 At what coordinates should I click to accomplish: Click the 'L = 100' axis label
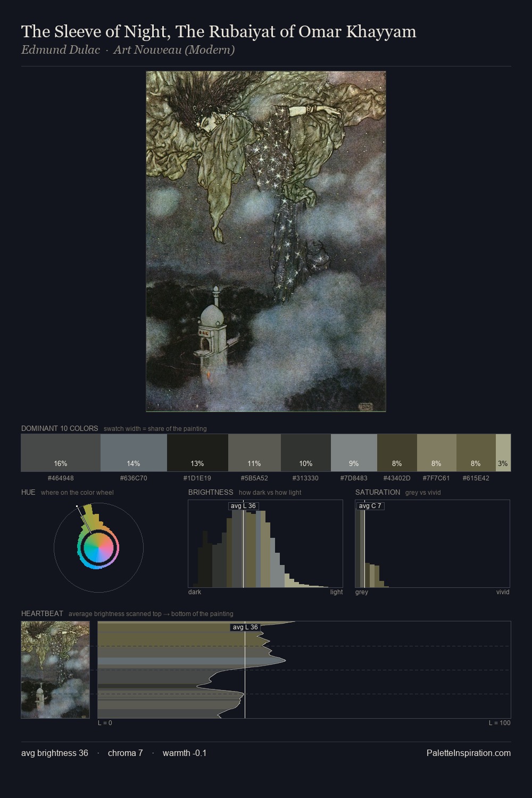coord(500,723)
